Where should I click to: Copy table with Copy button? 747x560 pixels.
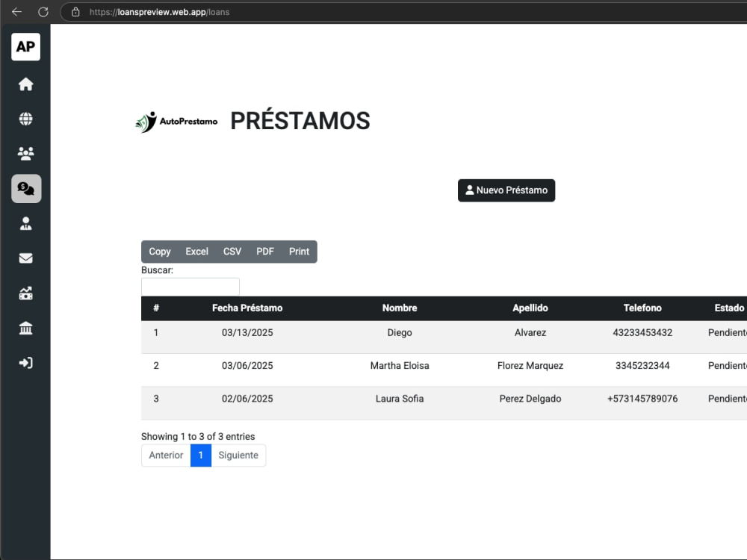coord(160,252)
